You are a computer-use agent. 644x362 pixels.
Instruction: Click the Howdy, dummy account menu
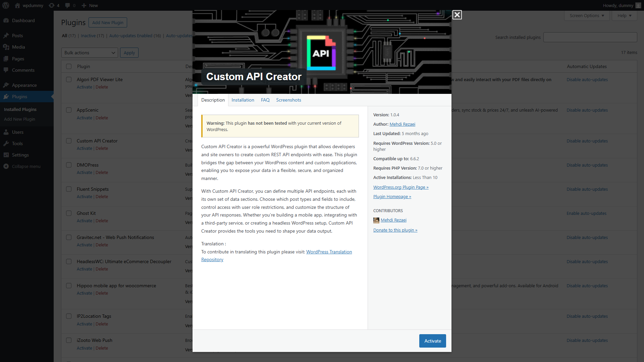[x=622, y=5]
